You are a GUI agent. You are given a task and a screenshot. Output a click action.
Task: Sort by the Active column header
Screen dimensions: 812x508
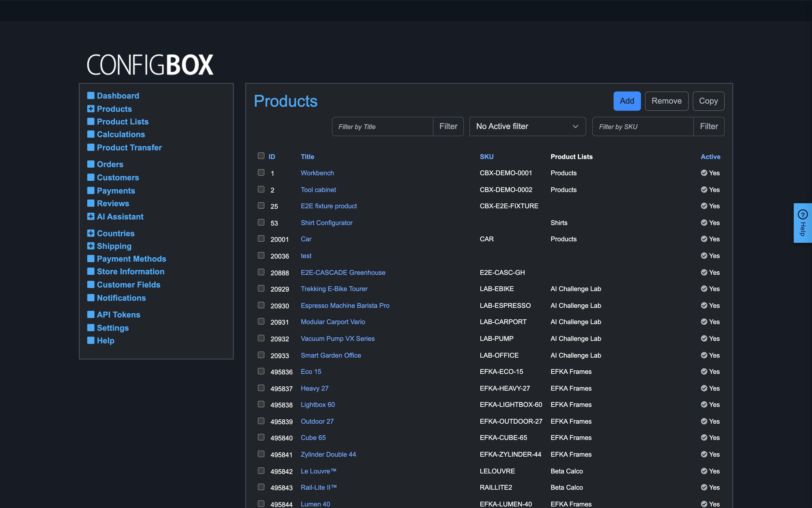[x=710, y=156]
